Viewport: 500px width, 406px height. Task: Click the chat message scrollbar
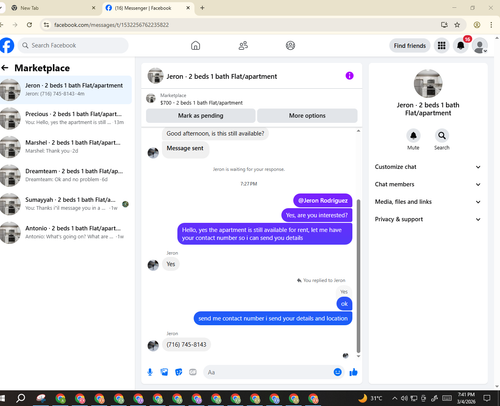[359, 276]
